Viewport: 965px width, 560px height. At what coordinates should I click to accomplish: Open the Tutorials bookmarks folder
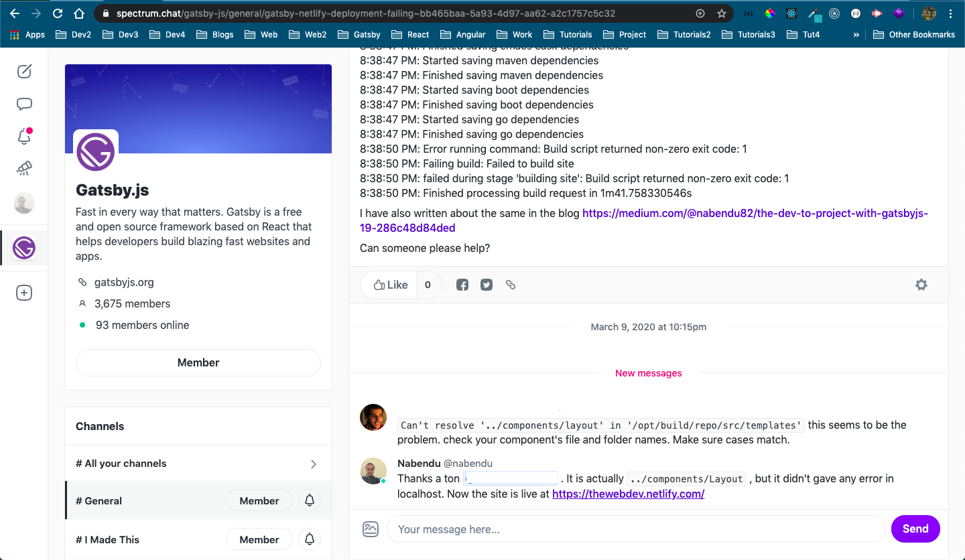point(568,34)
